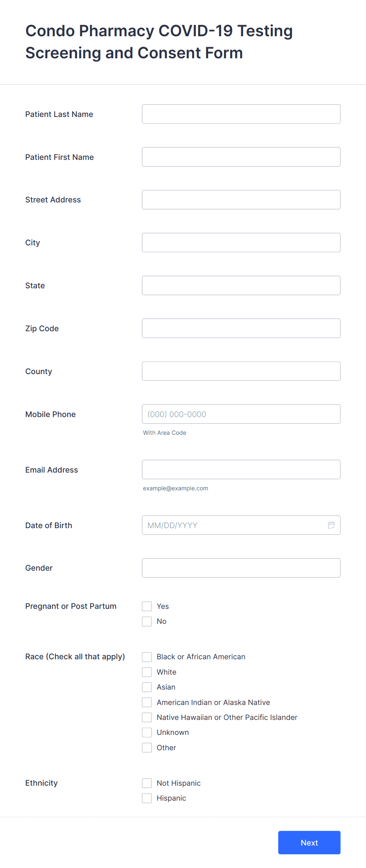The image size is (366, 868).
Task: Click the Email Address input box
Action: pyautogui.click(x=241, y=469)
